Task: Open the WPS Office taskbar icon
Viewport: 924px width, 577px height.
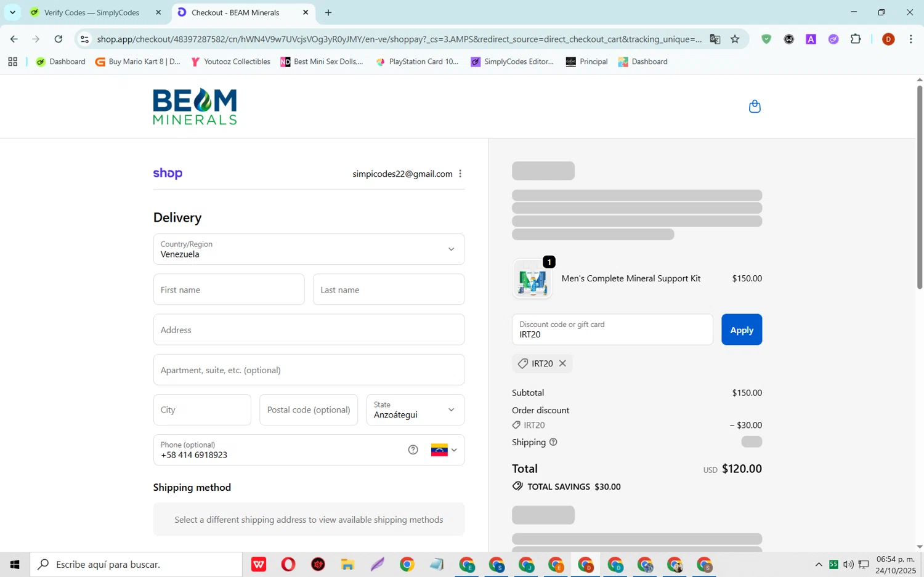Action: (x=259, y=564)
